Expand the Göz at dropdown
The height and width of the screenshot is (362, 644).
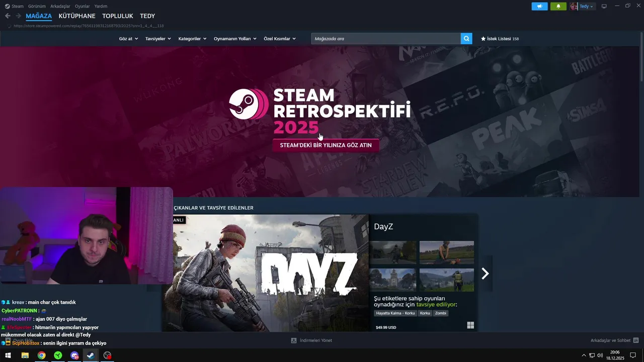tap(128, 39)
